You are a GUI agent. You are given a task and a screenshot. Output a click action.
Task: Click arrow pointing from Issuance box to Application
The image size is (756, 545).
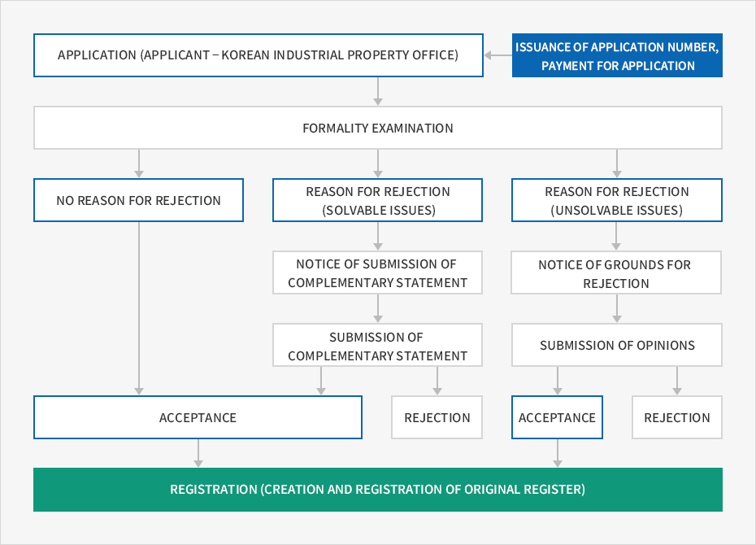click(x=498, y=55)
